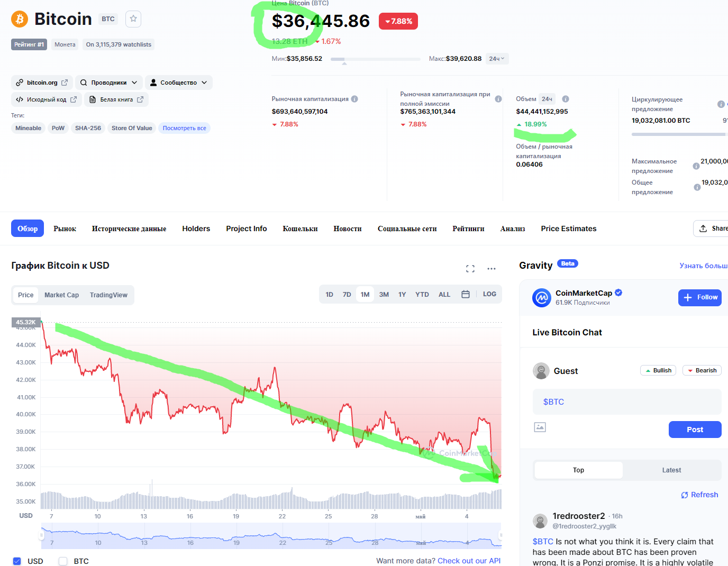Select 7D chart range
Viewport: 728px width, 566px height.
point(347,295)
